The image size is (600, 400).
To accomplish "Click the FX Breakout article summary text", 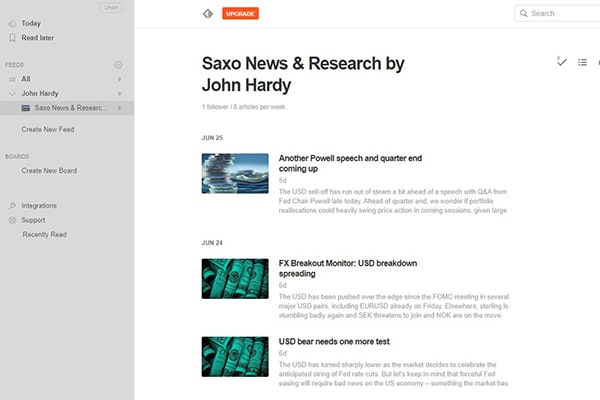I will click(394, 306).
